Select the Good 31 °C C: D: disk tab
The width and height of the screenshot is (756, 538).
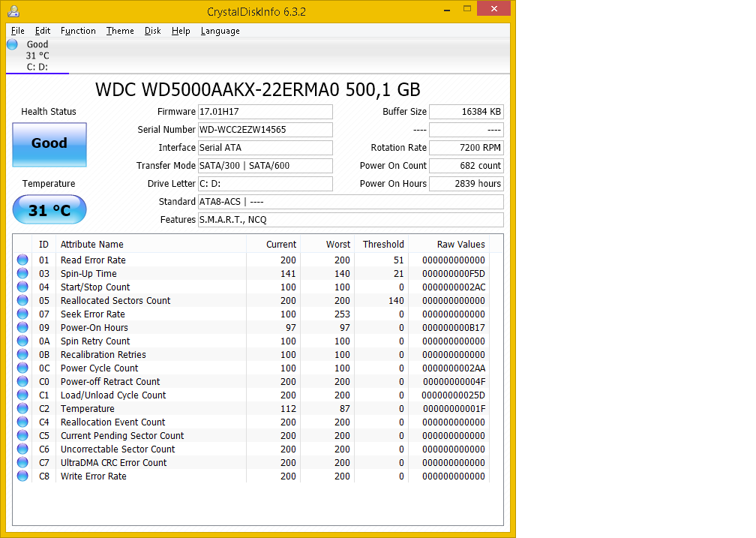pos(37,56)
